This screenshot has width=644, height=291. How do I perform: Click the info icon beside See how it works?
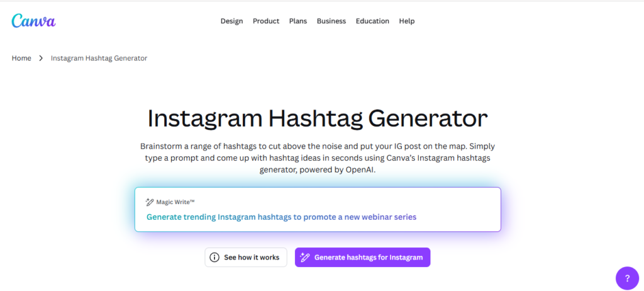coord(214,258)
